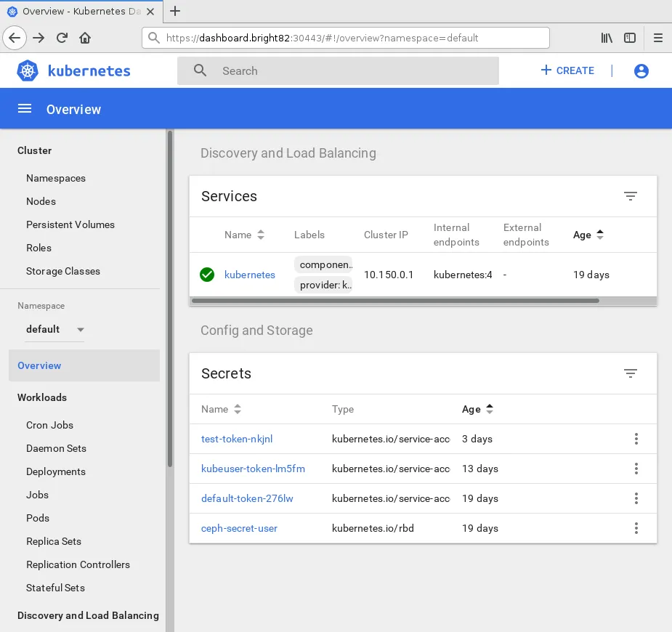Sort Services by Age column arrows
672x632 pixels.
[x=600, y=235]
